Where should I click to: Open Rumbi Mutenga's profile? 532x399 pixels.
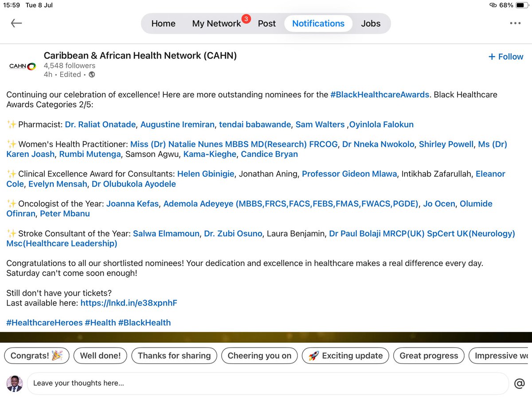tap(90, 154)
